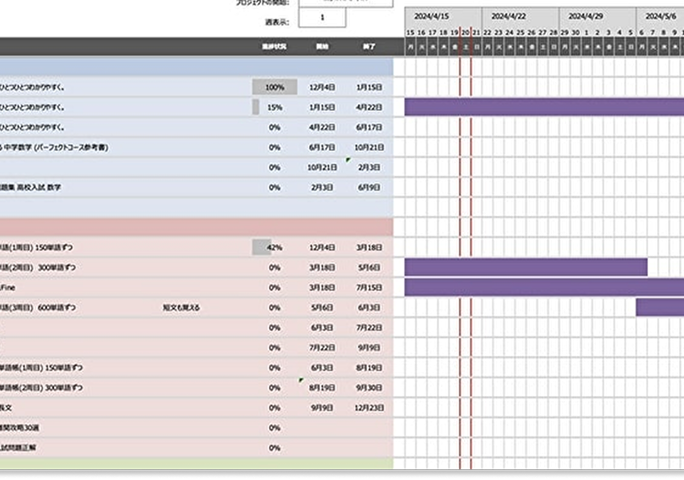Select the 2024/5/6 week header

[x=660, y=16]
